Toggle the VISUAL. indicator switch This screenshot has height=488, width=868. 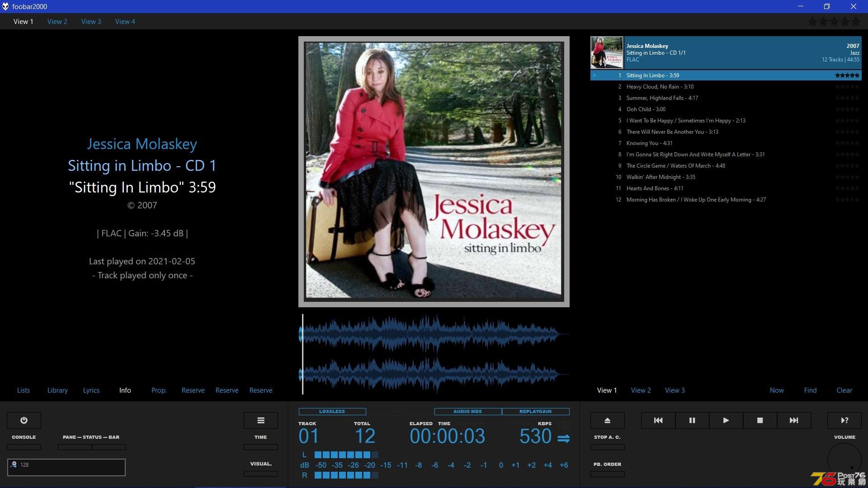(x=261, y=474)
